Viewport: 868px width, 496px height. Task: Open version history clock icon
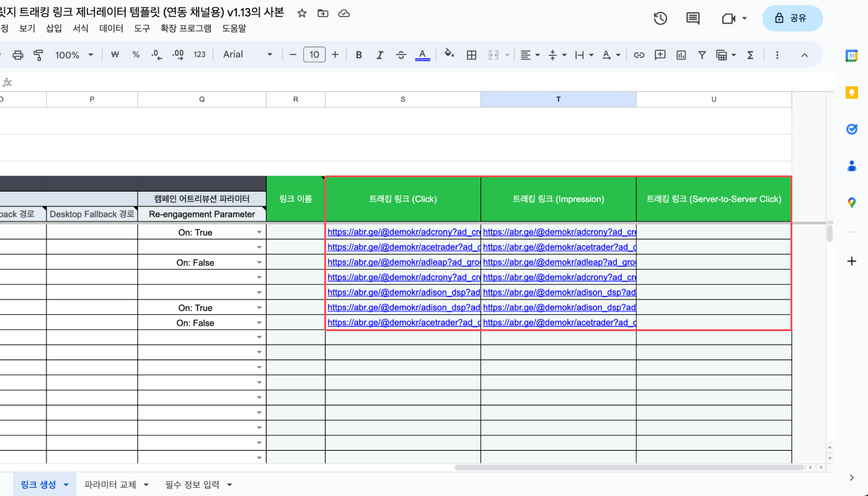point(660,19)
